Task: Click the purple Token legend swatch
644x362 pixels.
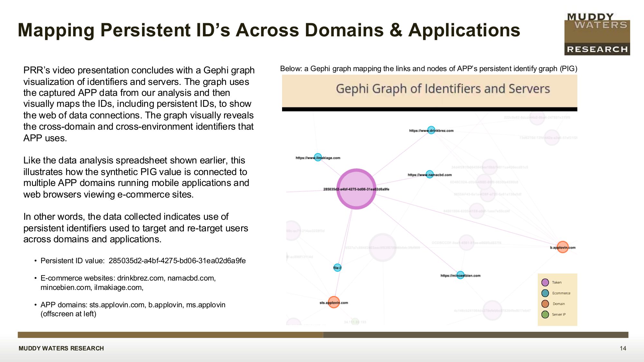Action: click(545, 283)
